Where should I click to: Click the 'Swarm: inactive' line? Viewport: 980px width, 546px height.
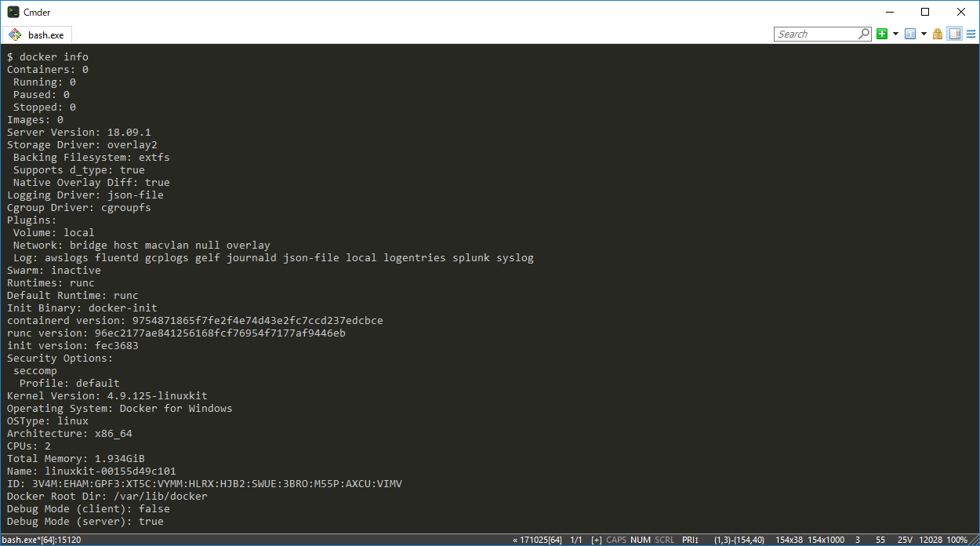(54, 270)
